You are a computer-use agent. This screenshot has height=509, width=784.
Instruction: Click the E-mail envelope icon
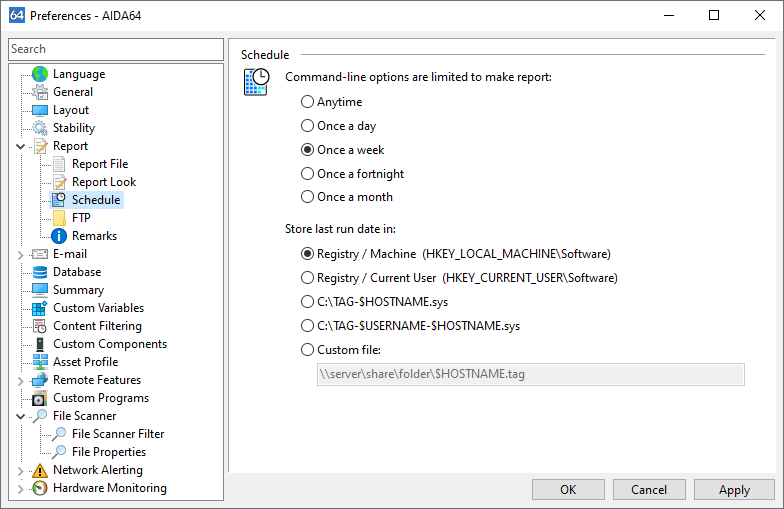click(x=40, y=254)
